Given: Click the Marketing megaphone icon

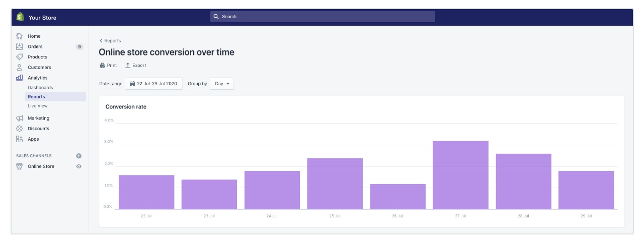Looking at the screenshot, I should pyautogui.click(x=20, y=118).
